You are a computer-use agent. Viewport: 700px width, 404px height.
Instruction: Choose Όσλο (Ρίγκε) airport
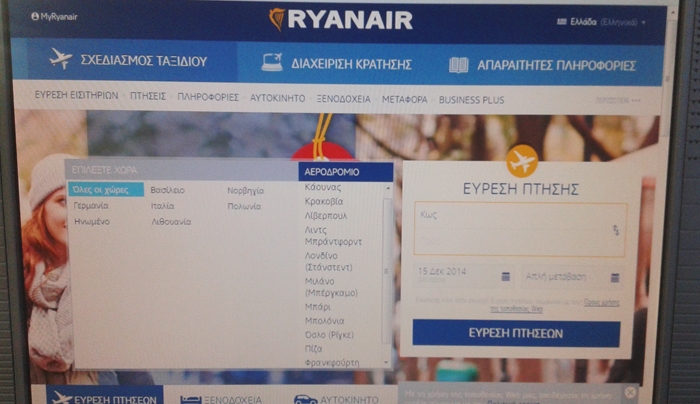click(x=329, y=335)
